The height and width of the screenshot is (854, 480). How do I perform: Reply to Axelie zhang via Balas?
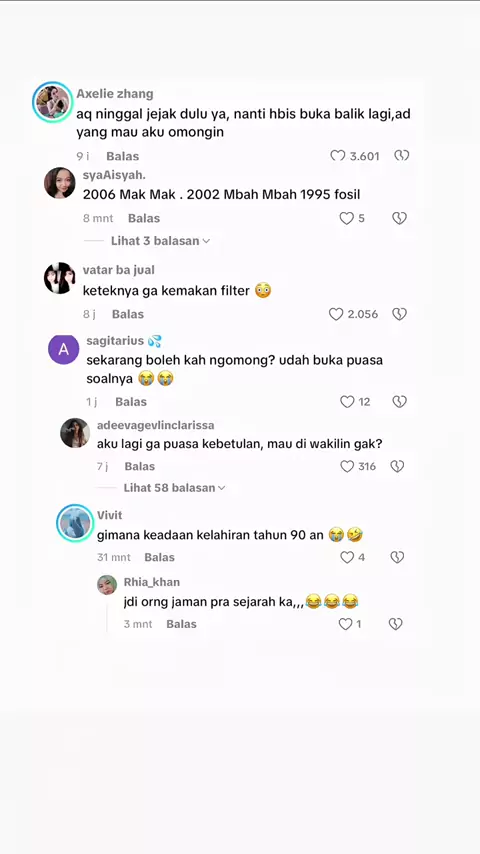click(x=123, y=156)
